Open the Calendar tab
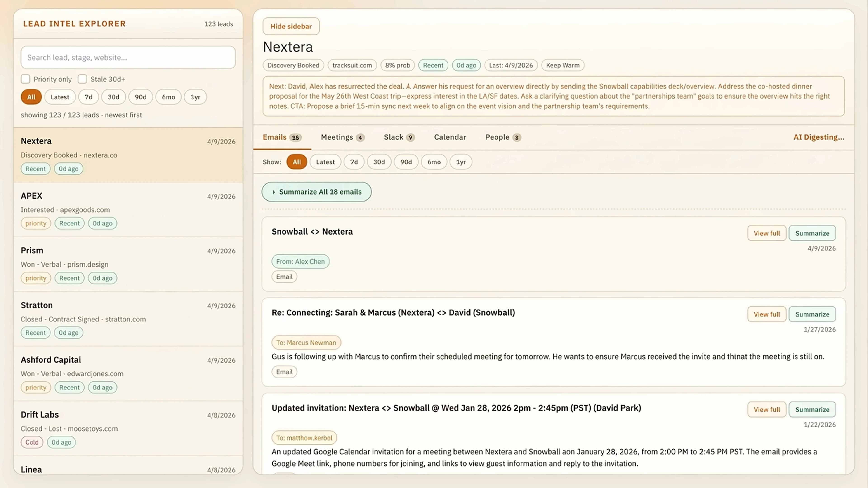Image resolution: width=868 pixels, height=488 pixels. 450,137
